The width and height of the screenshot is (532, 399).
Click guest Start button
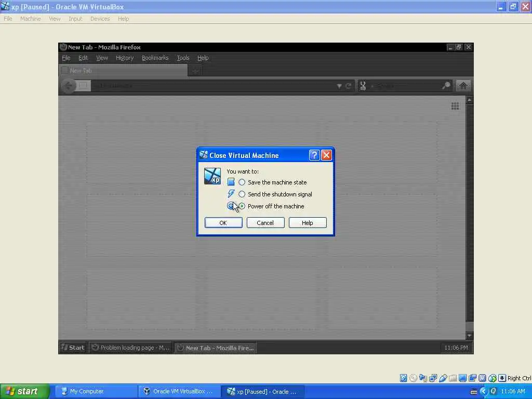tap(73, 348)
